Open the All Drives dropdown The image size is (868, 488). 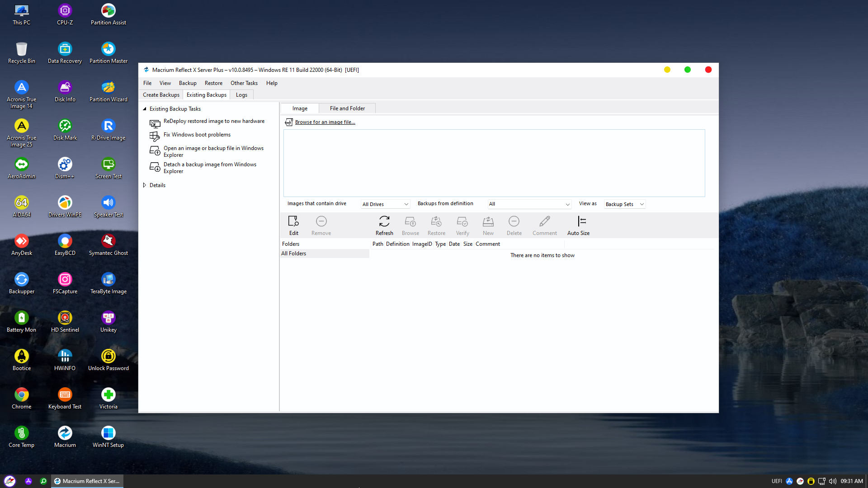tap(385, 204)
